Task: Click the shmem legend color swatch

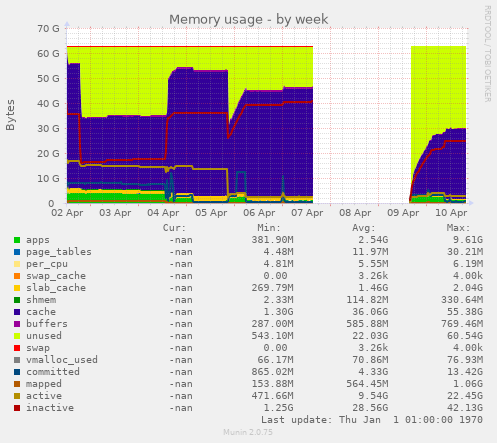Action: point(17,300)
